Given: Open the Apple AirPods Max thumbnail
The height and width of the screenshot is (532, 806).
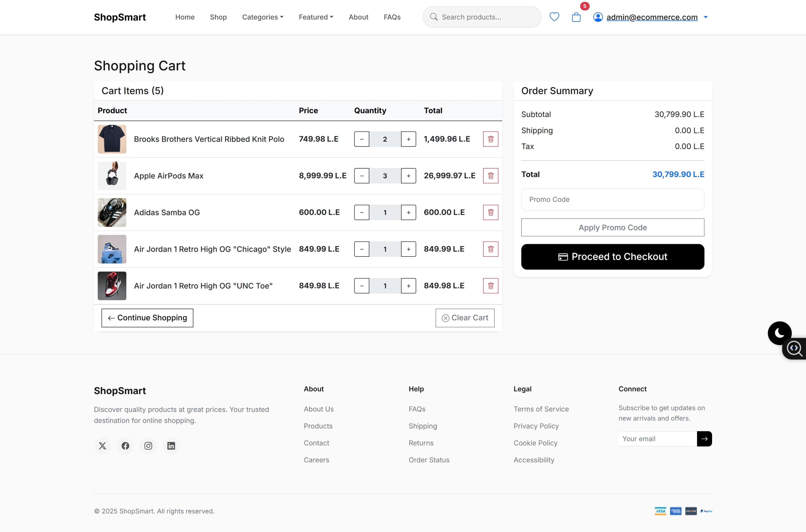Looking at the screenshot, I should click(x=112, y=176).
